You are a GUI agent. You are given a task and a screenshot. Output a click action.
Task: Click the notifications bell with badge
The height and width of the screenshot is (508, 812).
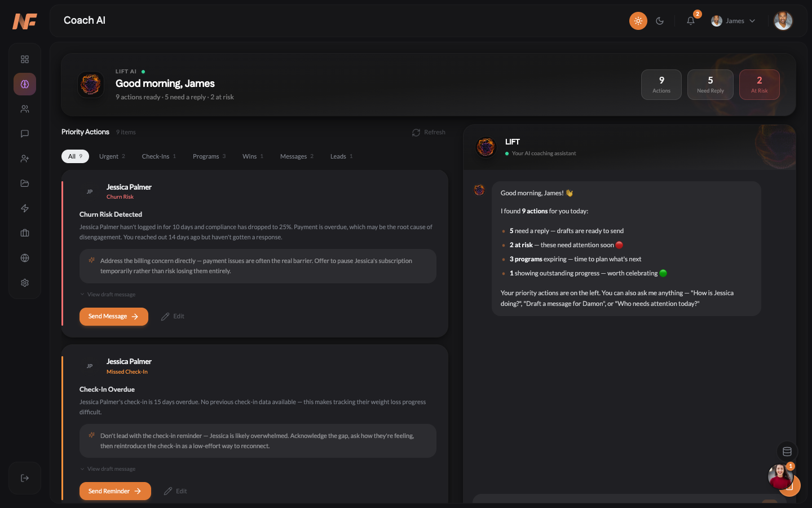[x=690, y=20]
